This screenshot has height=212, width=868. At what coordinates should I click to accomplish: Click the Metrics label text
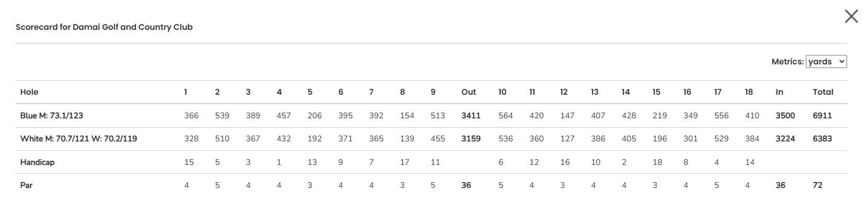click(788, 62)
